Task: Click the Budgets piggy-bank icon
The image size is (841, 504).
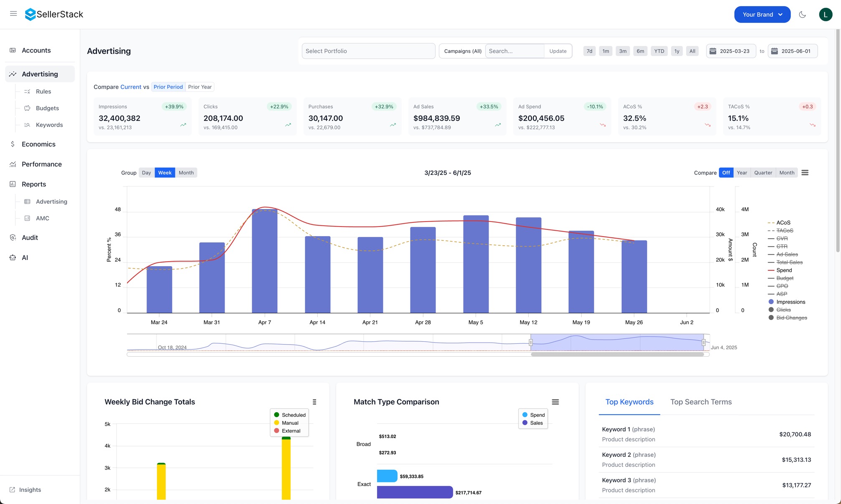Action: click(27, 108)
